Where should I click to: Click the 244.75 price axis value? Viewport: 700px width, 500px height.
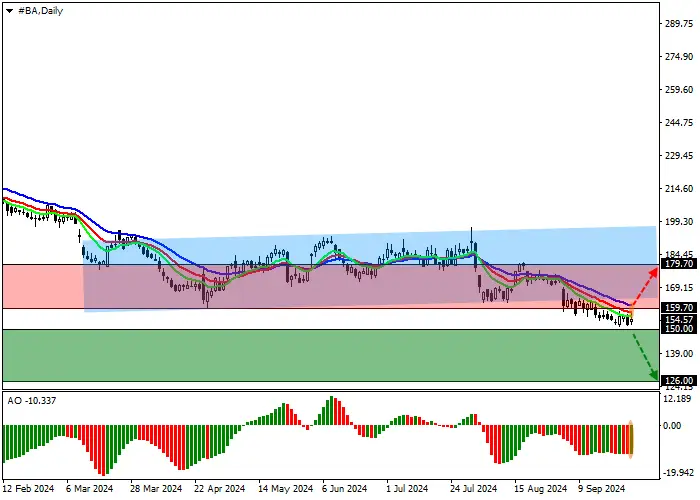click(x=679, y=123)
